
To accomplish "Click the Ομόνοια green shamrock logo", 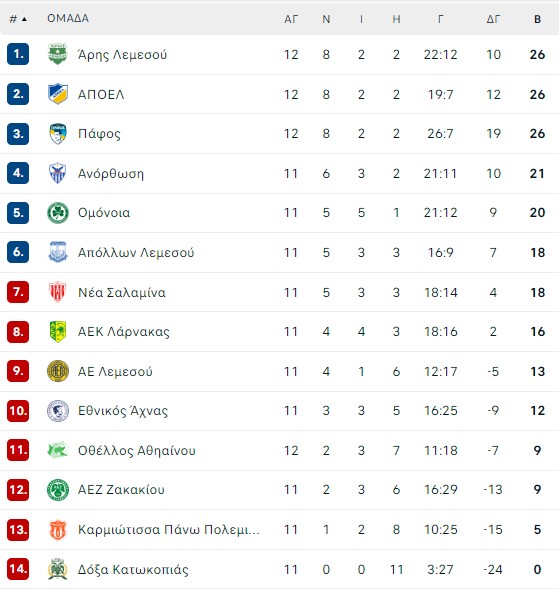I will [57, 213].
